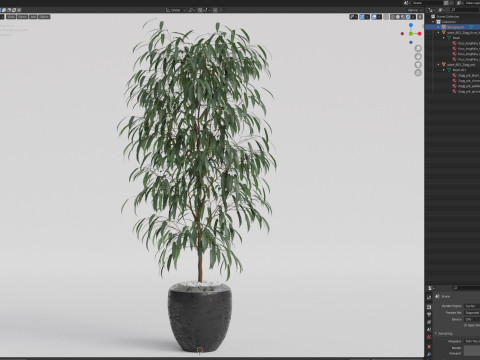
Task: Click the blue Z axis gizmo ball
Action: tap(411, 25)
